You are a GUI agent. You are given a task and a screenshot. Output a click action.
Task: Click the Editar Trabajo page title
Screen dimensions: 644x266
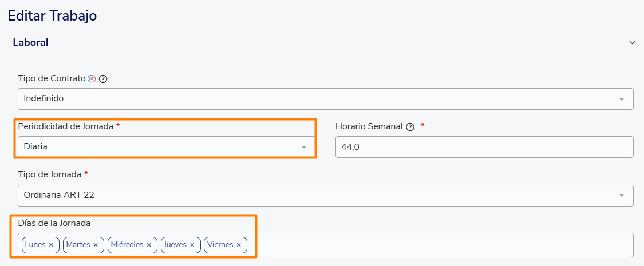click(52, 15)
